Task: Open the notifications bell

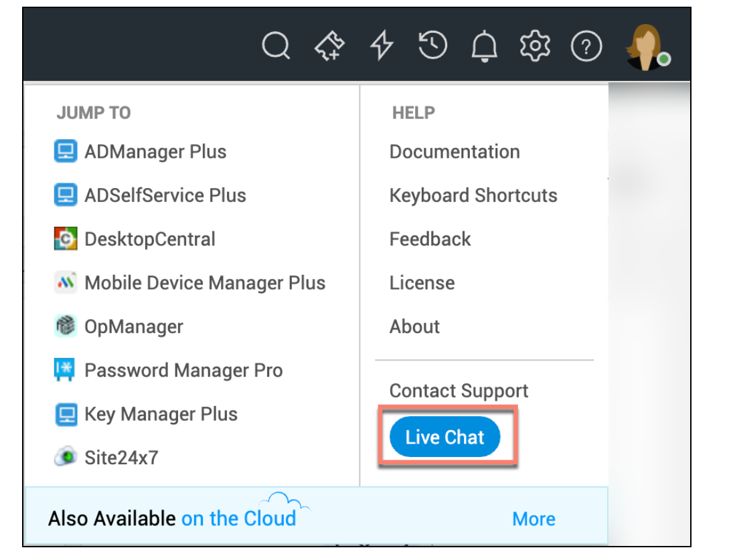Action: point(484,47)
